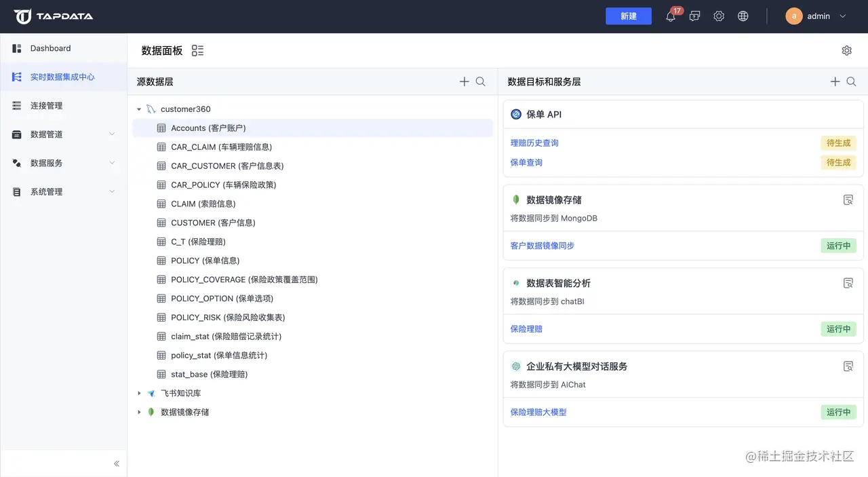Select the CAR_CUSTOMER (客户信息表) table
This screenshot has width=868, height=477.
(313, 166)
